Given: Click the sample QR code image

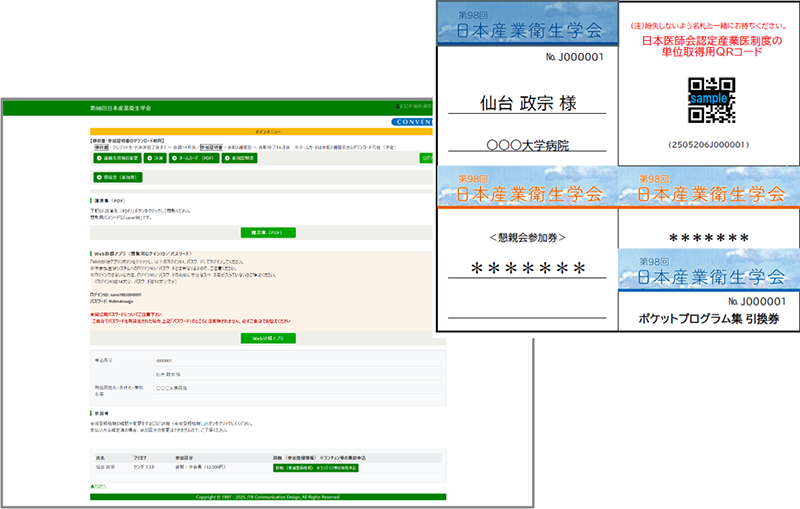Looking at the screenshot, I should point(708,100).
